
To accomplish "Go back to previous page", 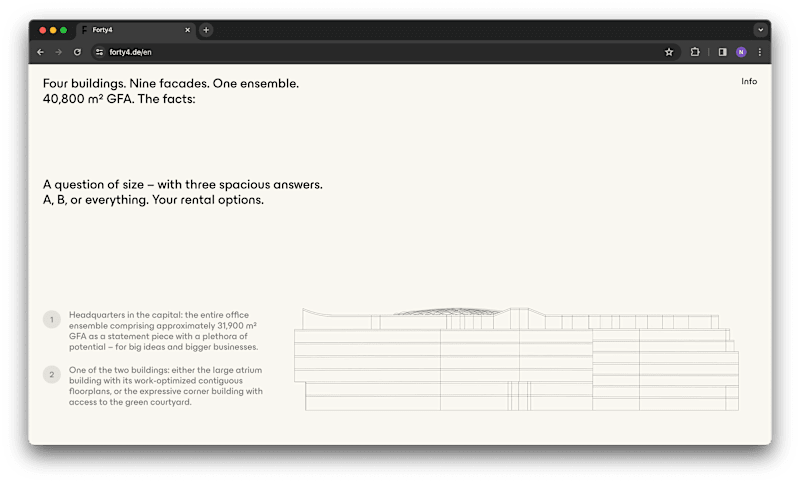I will pos(40,52).
